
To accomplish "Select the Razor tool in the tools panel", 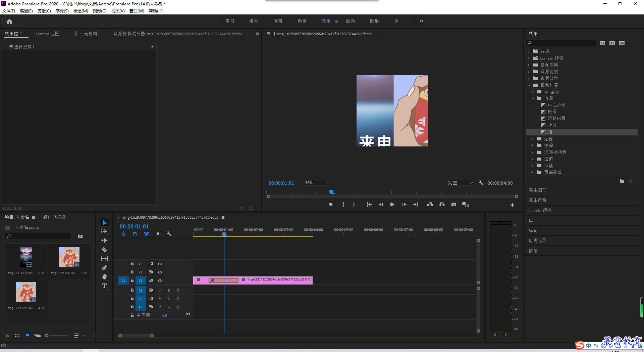I will click(104, 250).
